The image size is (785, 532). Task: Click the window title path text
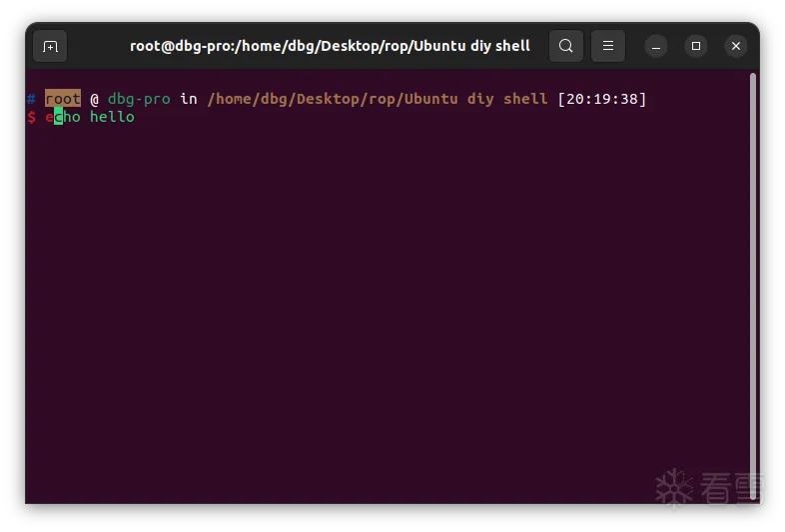point(330,46)
